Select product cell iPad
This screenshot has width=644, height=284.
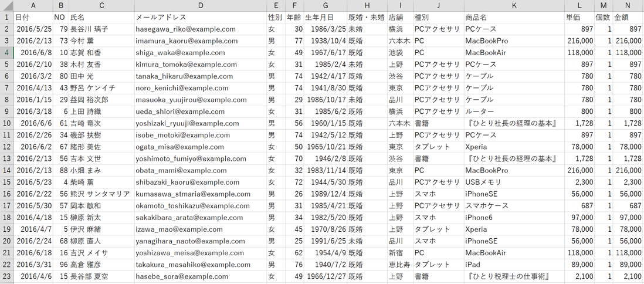514,265
